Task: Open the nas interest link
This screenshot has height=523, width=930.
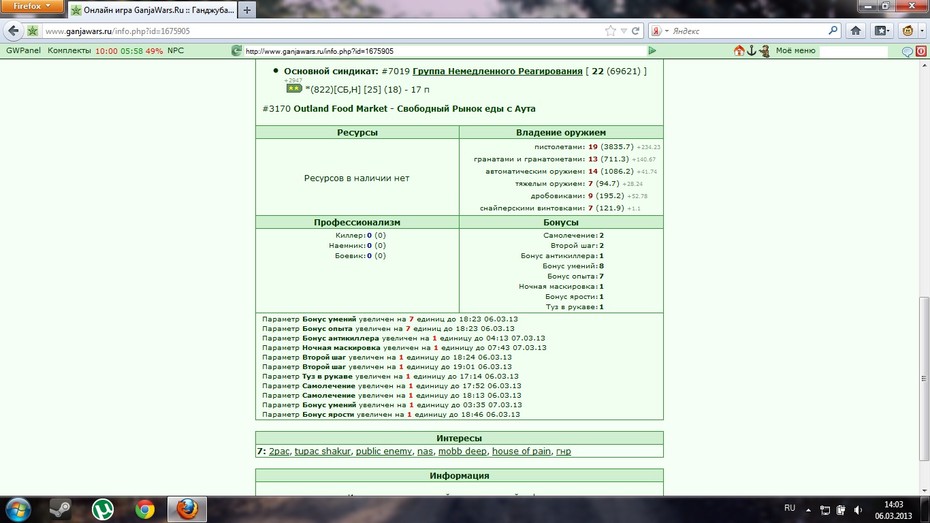Action: pos(425,451)
